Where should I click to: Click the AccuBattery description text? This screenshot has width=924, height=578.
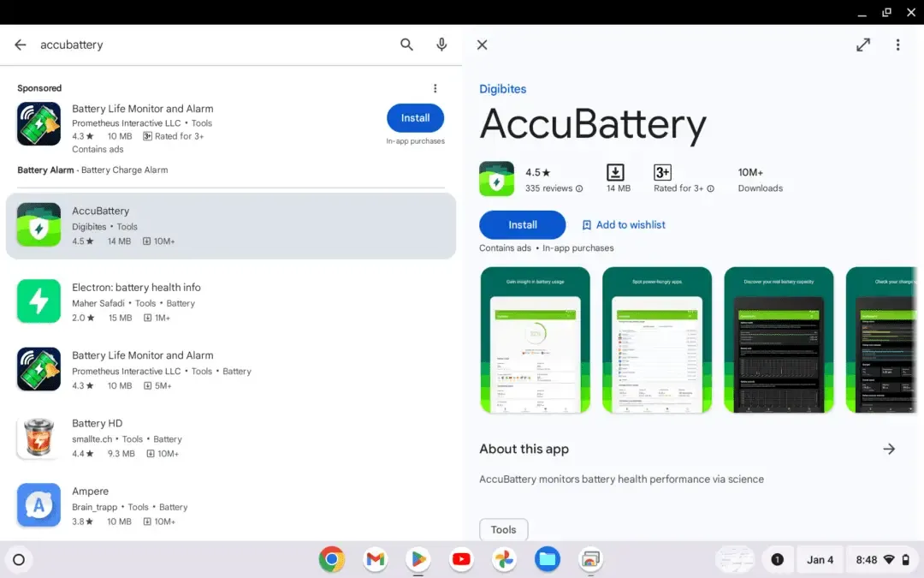[622, 480]
